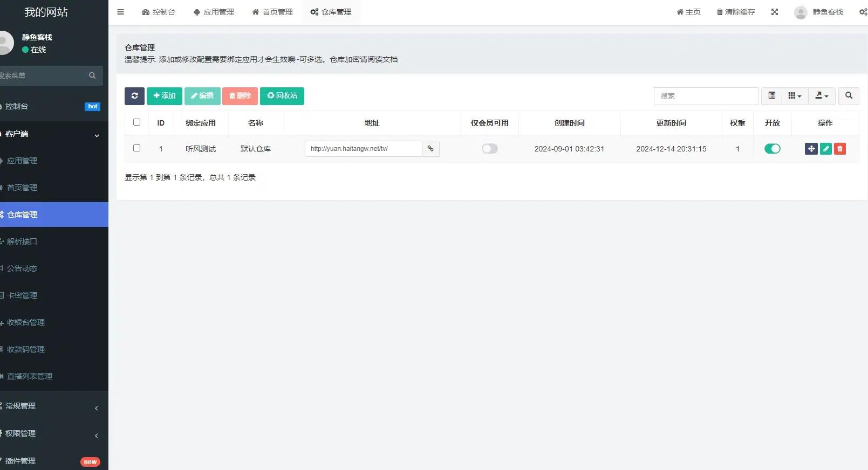
Task: Open 解析接口 in the sidebar
Action: [54, 241]
